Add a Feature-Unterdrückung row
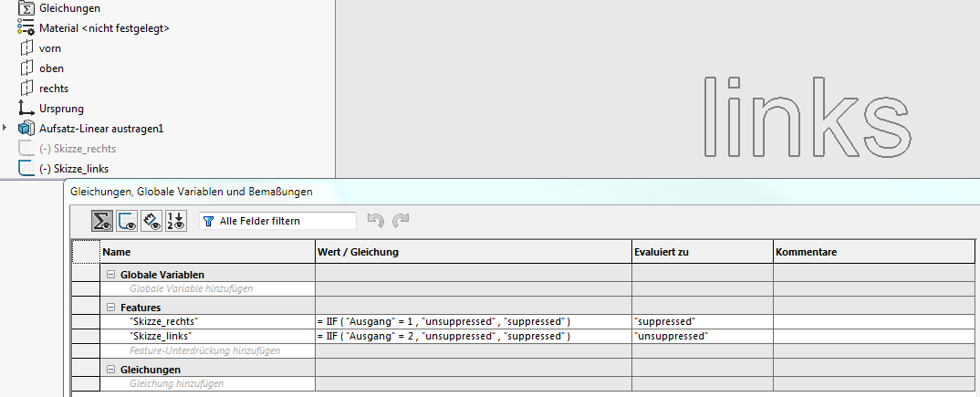The width and height of the screenshot is (980, 397). click(204, 350)
